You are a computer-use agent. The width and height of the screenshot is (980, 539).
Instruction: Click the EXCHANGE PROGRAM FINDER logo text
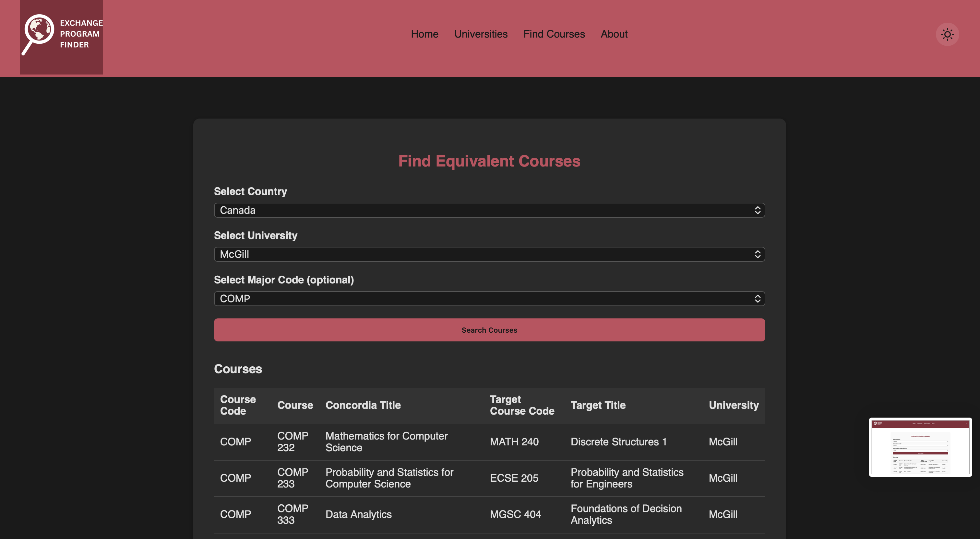click(x=81, y=34)
